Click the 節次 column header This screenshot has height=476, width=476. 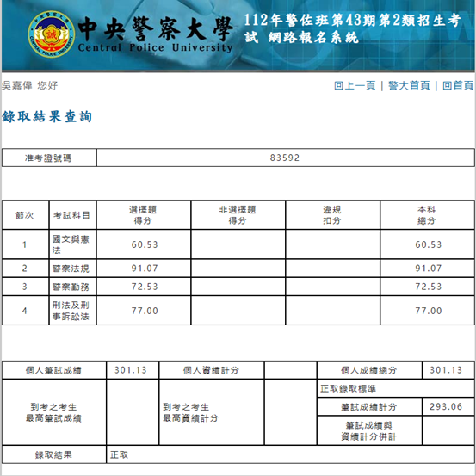click(x=25, y=215)
